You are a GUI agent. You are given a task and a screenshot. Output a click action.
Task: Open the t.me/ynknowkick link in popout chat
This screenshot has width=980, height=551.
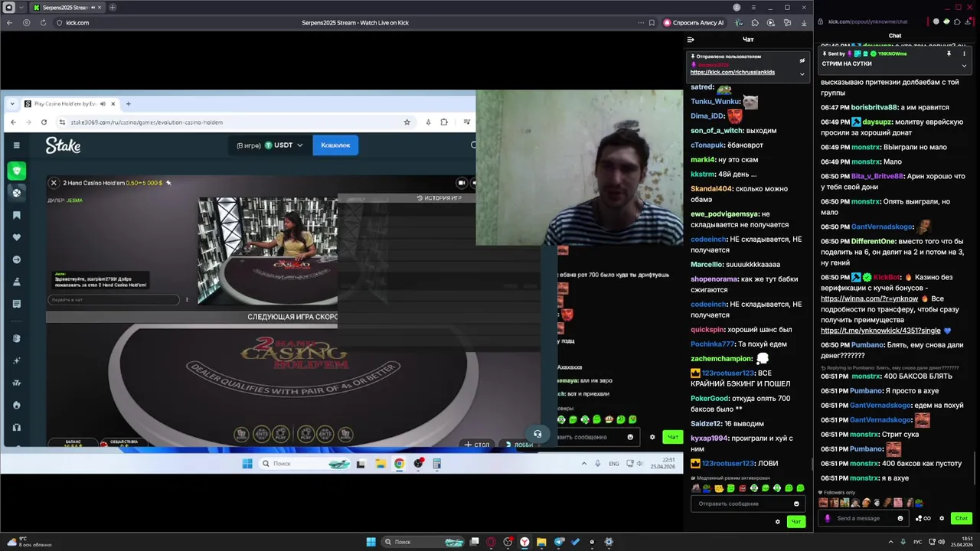click(880, 331)
